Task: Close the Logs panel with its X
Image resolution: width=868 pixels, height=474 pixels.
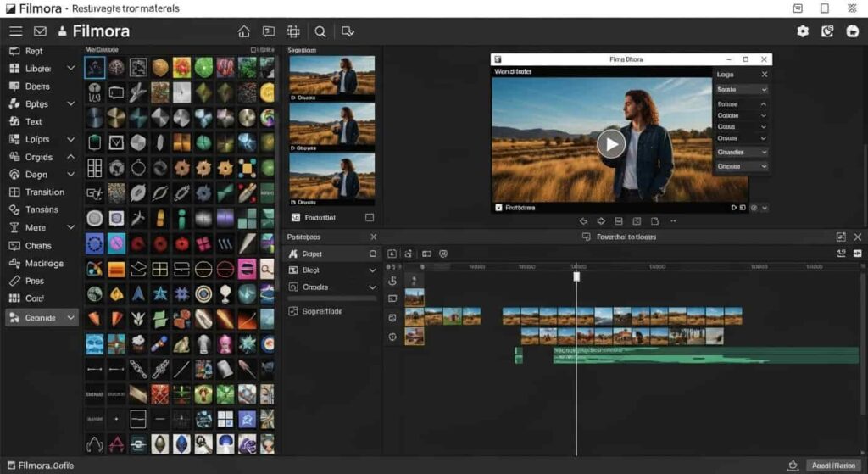Action: 765,75
